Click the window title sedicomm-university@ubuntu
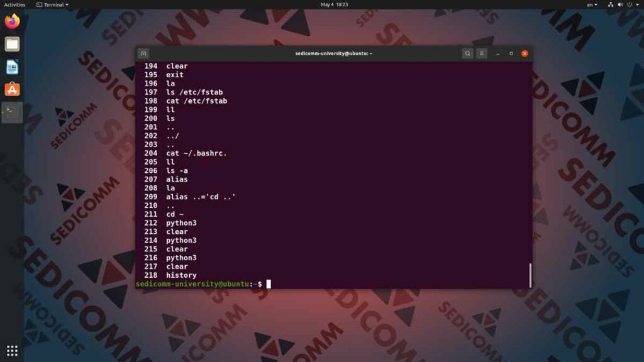The height and width of the screenshot is (362, 644). click(x=333, y=53)
